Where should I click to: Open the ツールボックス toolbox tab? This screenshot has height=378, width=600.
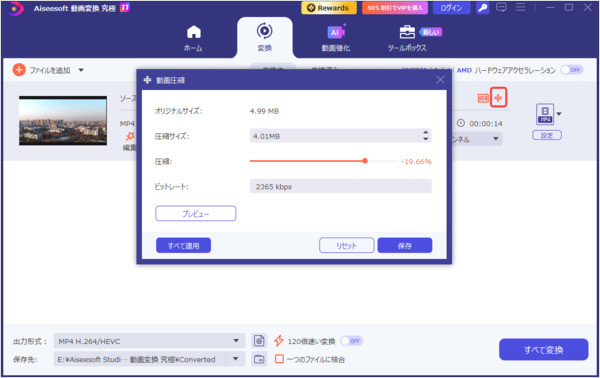point(407,38)
